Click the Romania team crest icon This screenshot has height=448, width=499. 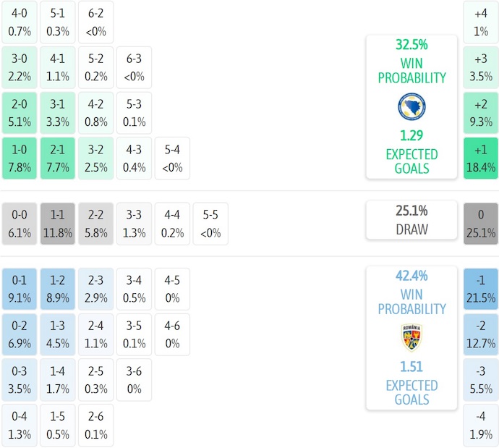[x=411, y=337]
